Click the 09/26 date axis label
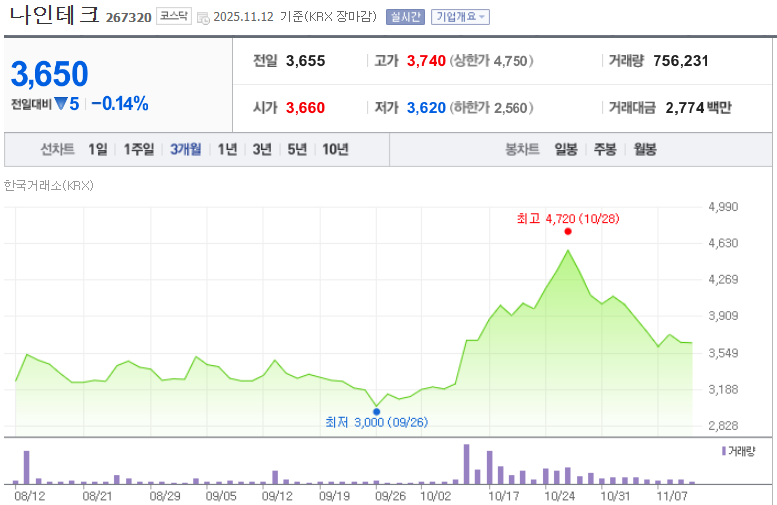The height and width of the screenshot is (505, 777). (390, 496)
